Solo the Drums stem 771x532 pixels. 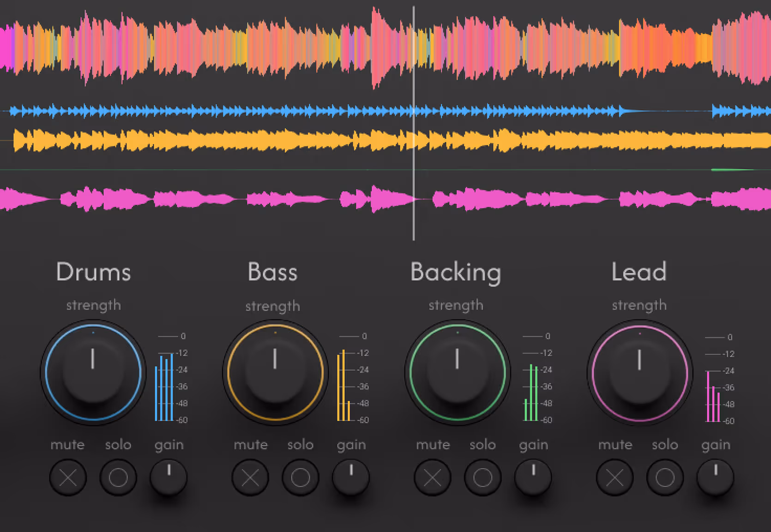point(118,478)
